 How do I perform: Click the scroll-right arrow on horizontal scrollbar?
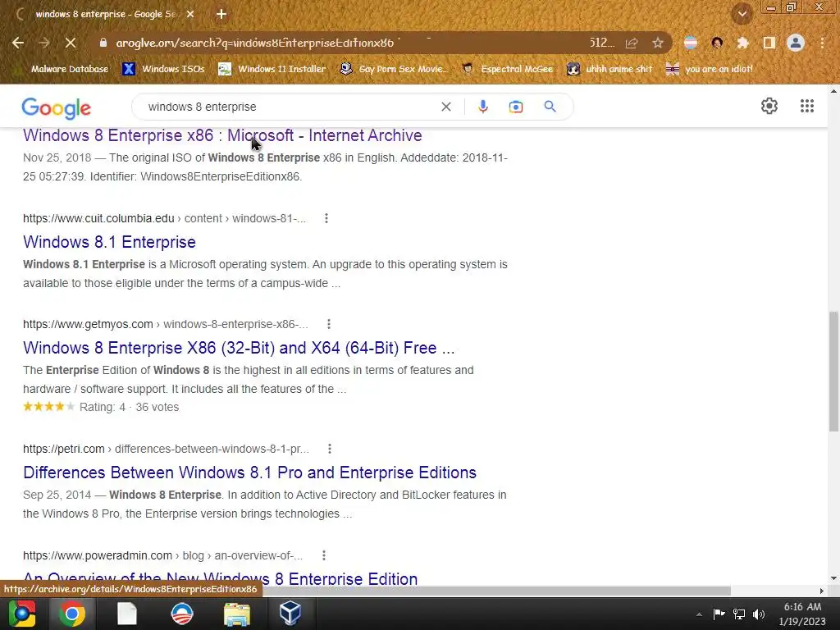(822, 591)
